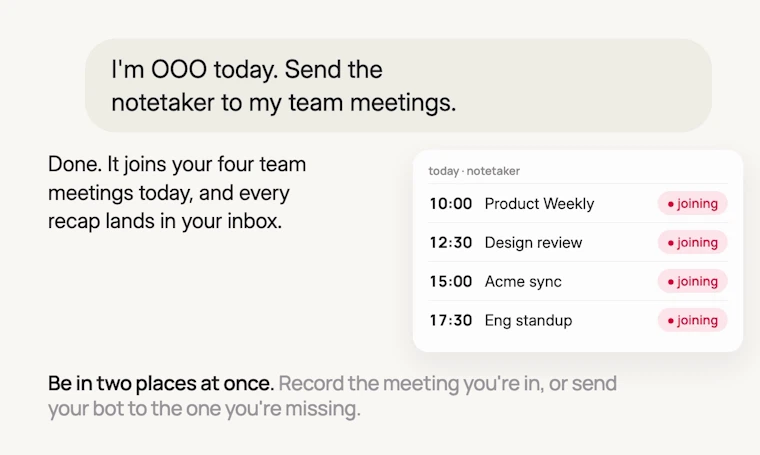This screenshot has height=455, width=760.
Task: Open the Acme sync meeting entry
Action: click(x=578, y=281)
